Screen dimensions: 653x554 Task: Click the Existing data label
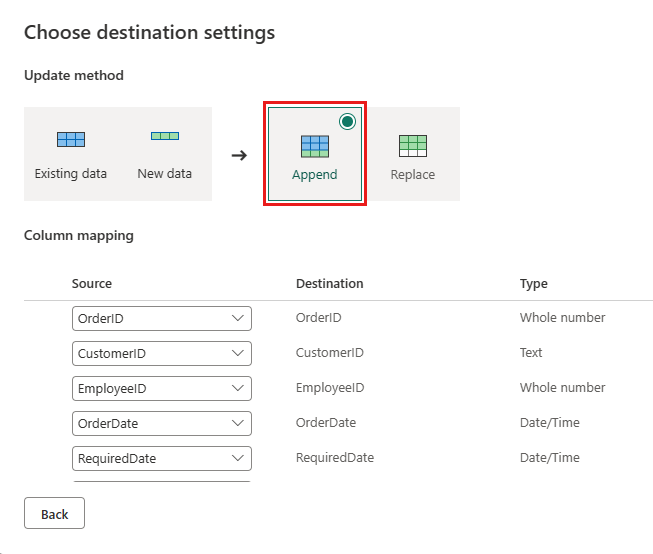click(x=71, y=173)
